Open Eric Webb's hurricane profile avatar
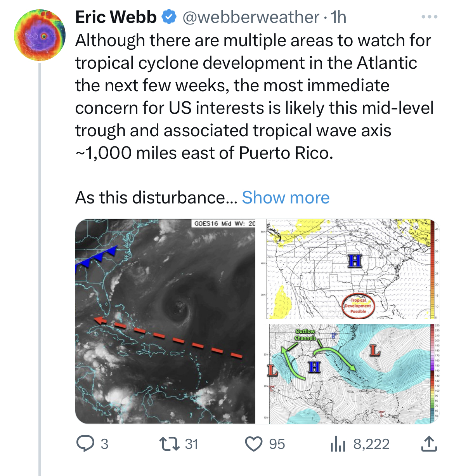 (x=40, y=35)
